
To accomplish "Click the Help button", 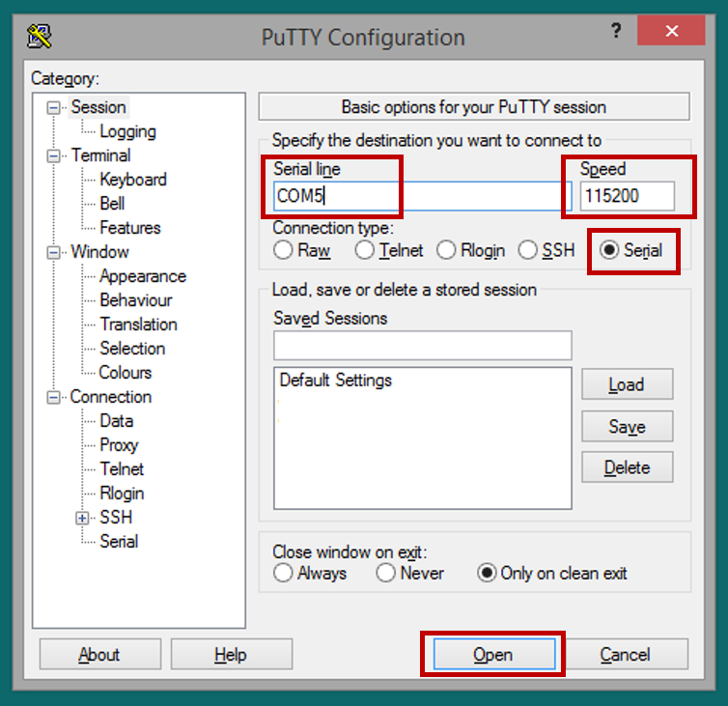I will pyautogui.click(x=231, y=654).
